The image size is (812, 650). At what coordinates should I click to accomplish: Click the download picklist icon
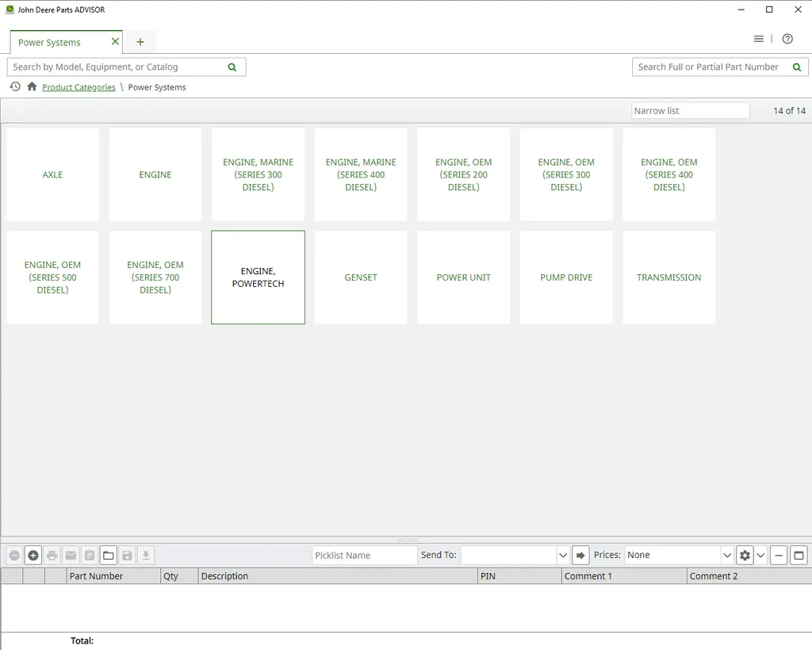click(146, 556)
